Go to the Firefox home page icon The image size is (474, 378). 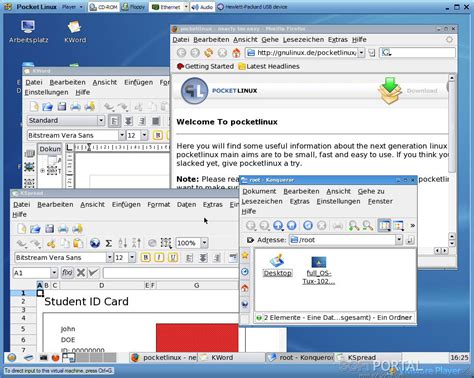pos(236,53)
